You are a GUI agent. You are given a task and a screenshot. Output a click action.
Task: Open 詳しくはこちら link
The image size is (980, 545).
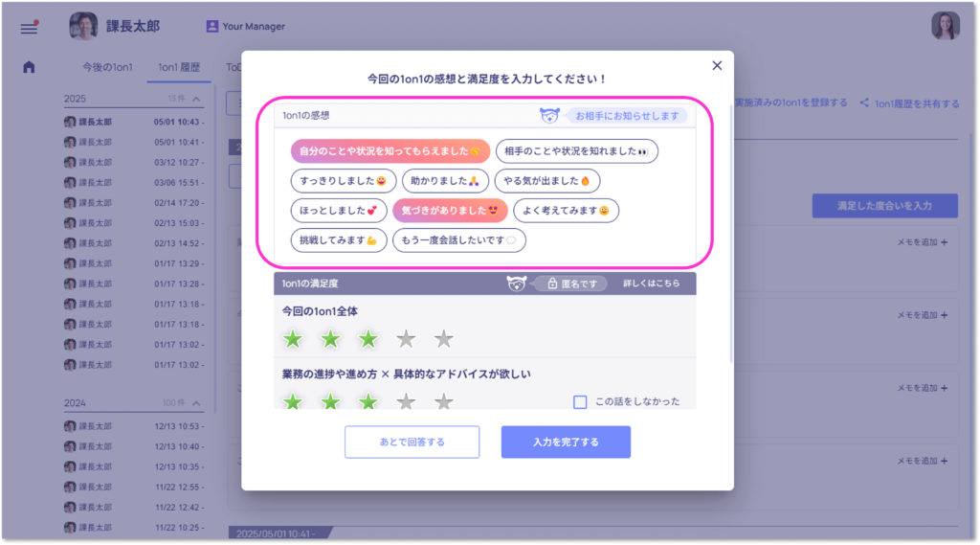point(651,284)
